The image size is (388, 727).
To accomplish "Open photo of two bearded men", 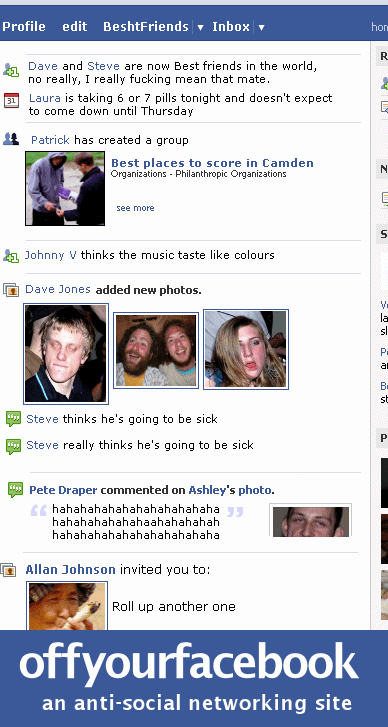I will tap(156, 351).
